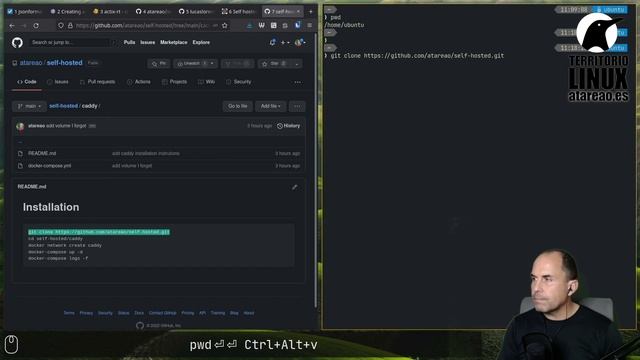This screenshot has height=360, width=640.
Task: Pin the repository with Pin button
Action: (159, 64)
